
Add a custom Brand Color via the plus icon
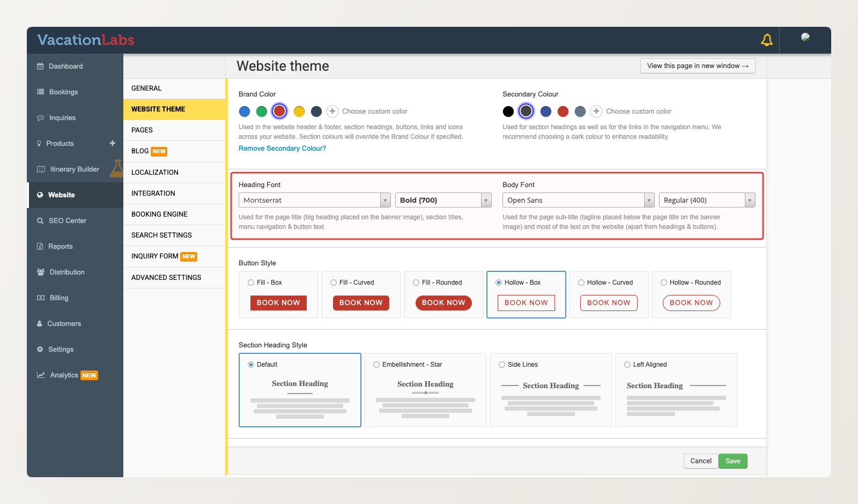(332, 111)
